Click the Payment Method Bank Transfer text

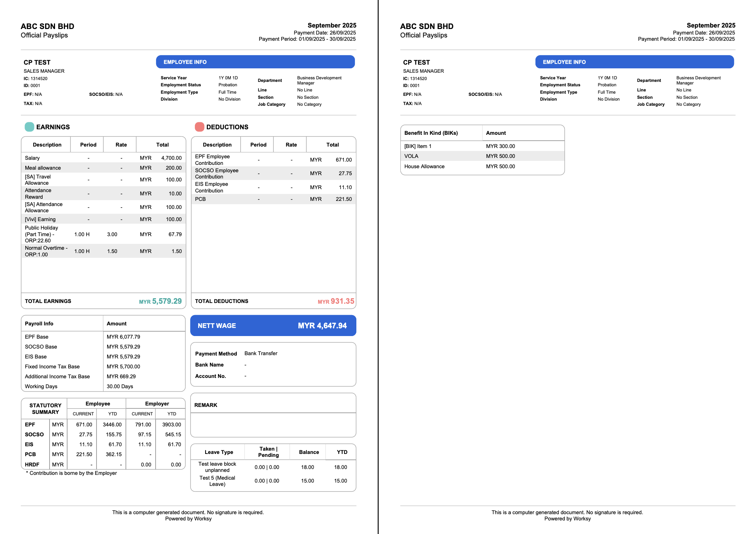(261, 353)
